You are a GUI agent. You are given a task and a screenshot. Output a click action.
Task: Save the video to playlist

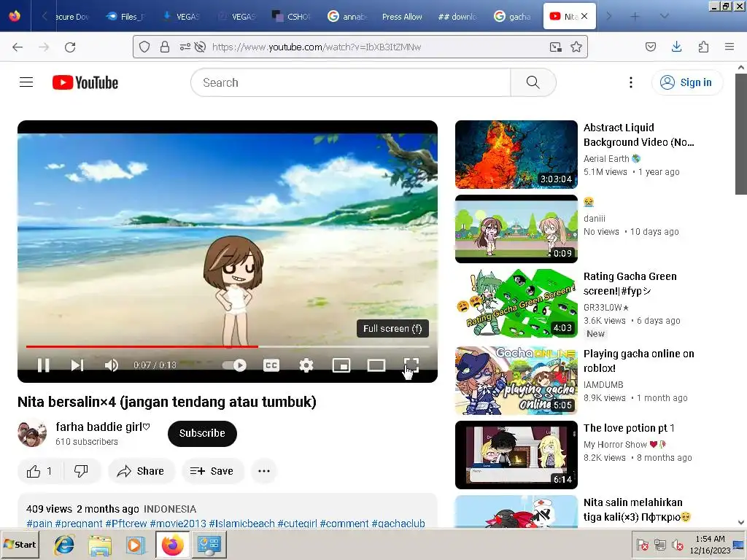[x=212, y=471]
